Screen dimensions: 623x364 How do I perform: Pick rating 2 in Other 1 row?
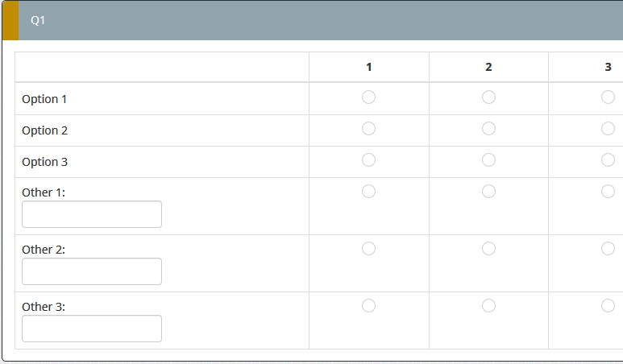[488, 192]
